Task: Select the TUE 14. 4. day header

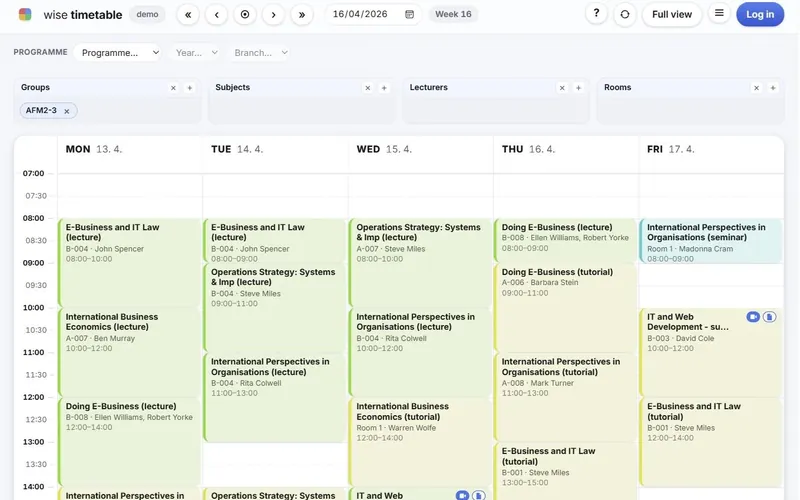Action: pos(237,149)
